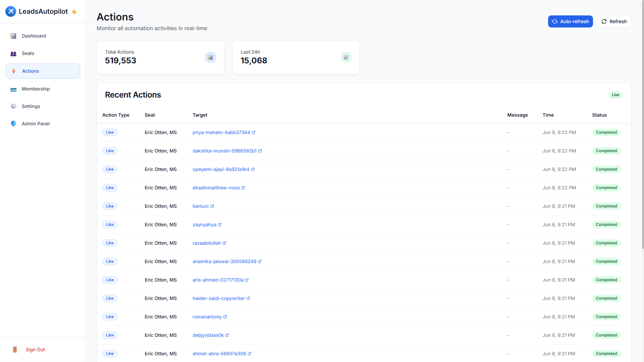Open external link icon for dakshita-munshi-0966582b1
Screen dimensions: 644x362
(x=260, y=151)
